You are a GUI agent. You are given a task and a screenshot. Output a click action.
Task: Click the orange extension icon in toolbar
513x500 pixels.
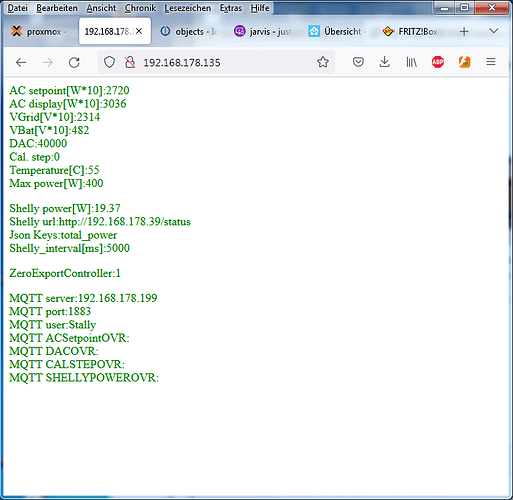pyautogui.click(x=464, y=62)
